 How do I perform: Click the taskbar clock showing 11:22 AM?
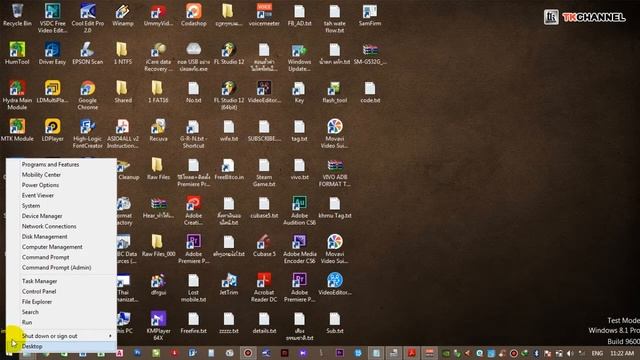point(622,353)
